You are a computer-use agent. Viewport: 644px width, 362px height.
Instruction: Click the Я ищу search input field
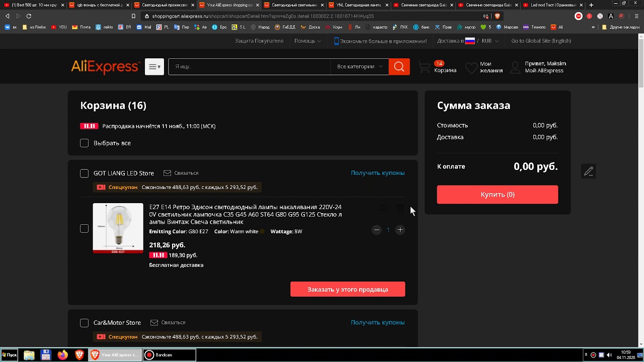coord(249,66)
